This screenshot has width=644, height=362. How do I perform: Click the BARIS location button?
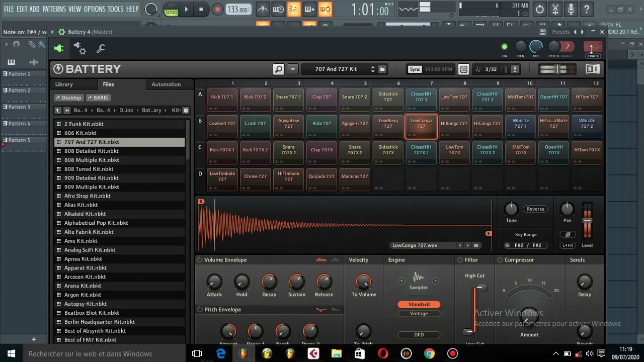pyautogui.click(x=98, y=98)
